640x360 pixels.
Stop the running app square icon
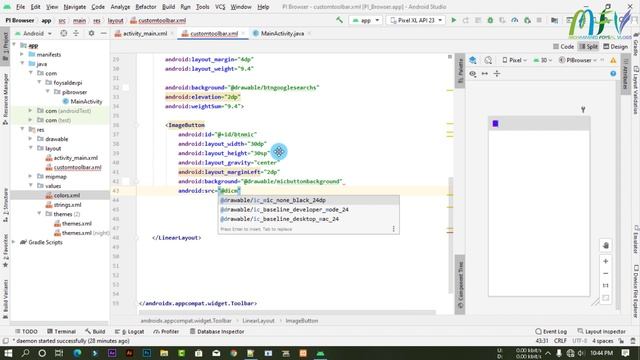click(539, 20)
